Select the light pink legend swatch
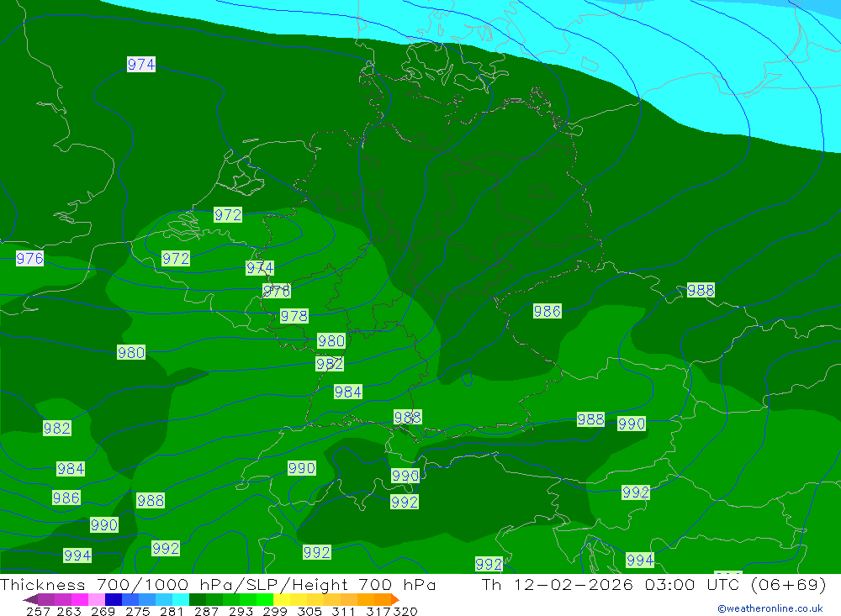The image size is (841, 616). click(97, 599)
